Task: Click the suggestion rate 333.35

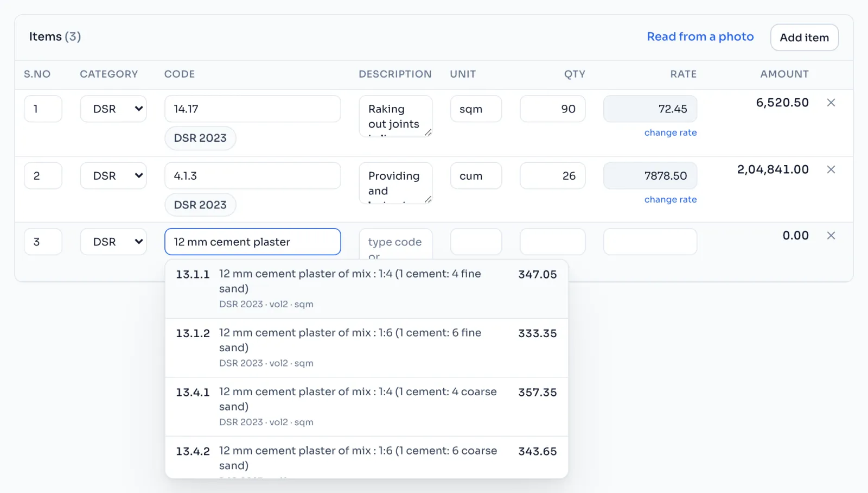Action: pos(537,333)
